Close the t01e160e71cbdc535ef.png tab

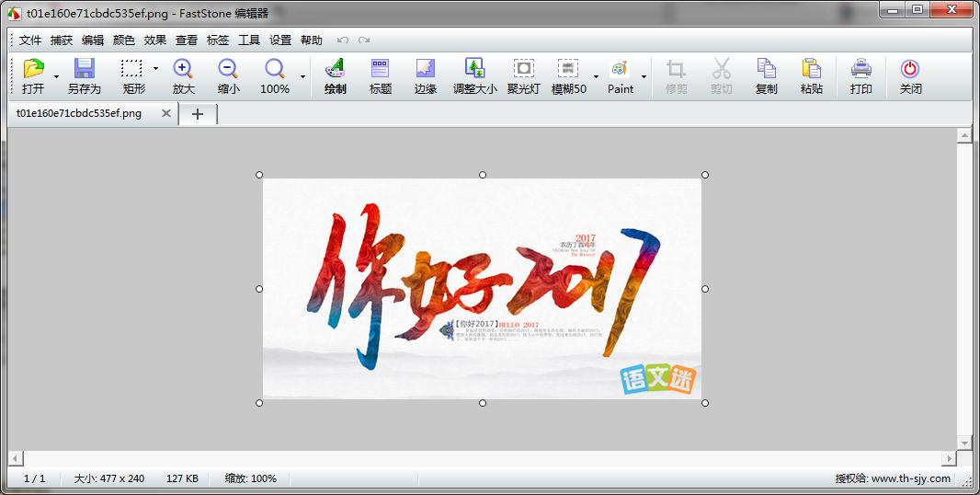166,113
